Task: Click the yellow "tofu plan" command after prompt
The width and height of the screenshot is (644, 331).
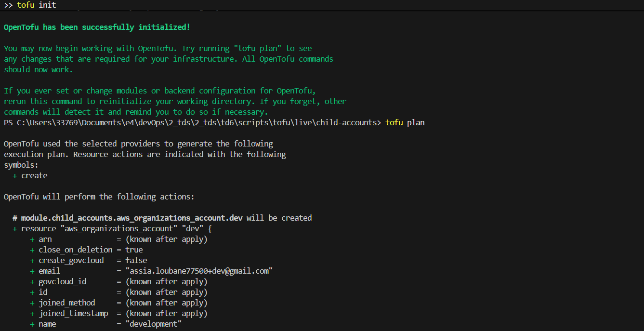Action: pos(405,123)
